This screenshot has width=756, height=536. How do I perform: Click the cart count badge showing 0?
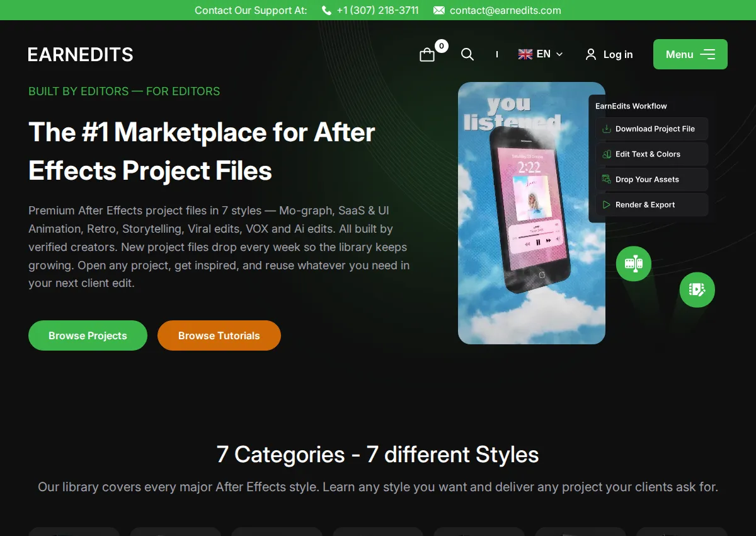click(x=442, y=46)
